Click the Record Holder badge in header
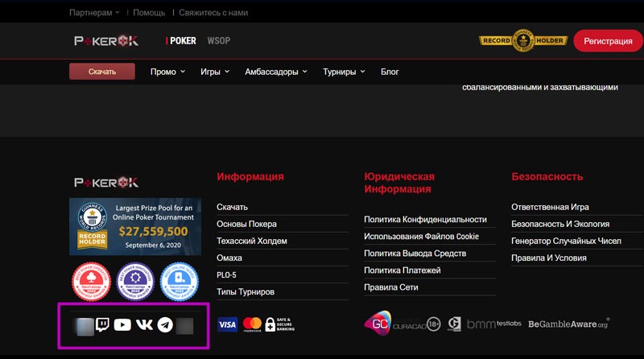Screen dimensions: 644x359 point(523,40)
